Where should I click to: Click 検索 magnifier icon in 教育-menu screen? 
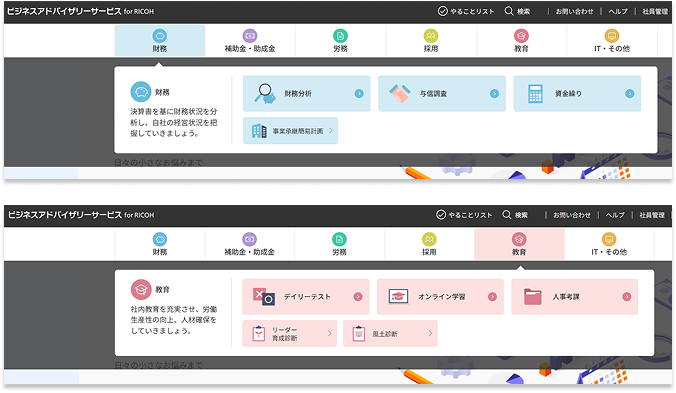point(507,214)
